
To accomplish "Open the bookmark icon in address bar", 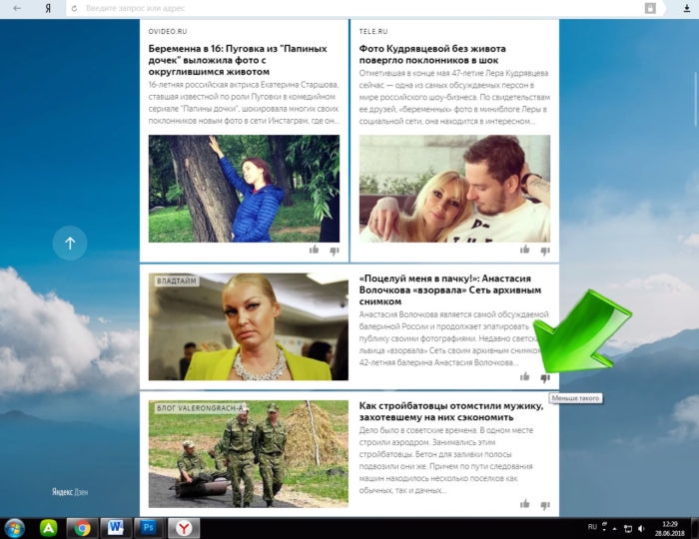I will [x=650, y=8].
